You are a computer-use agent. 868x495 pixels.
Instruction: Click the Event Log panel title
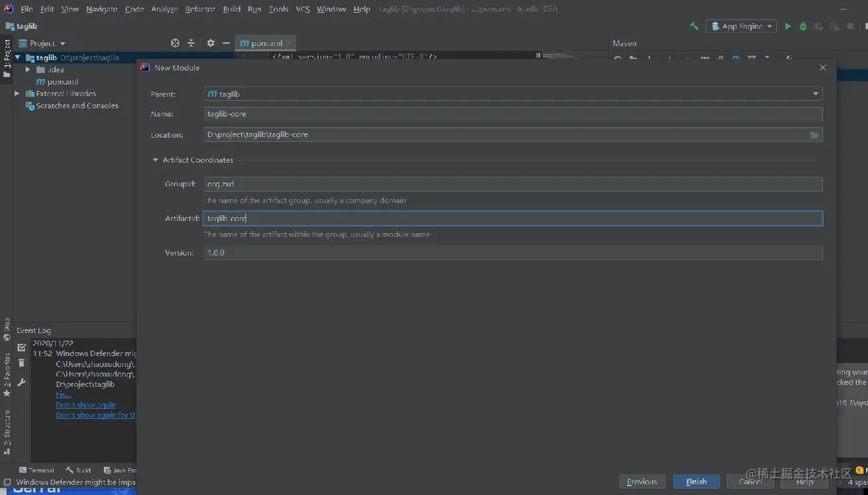click(x=33, y=330)
